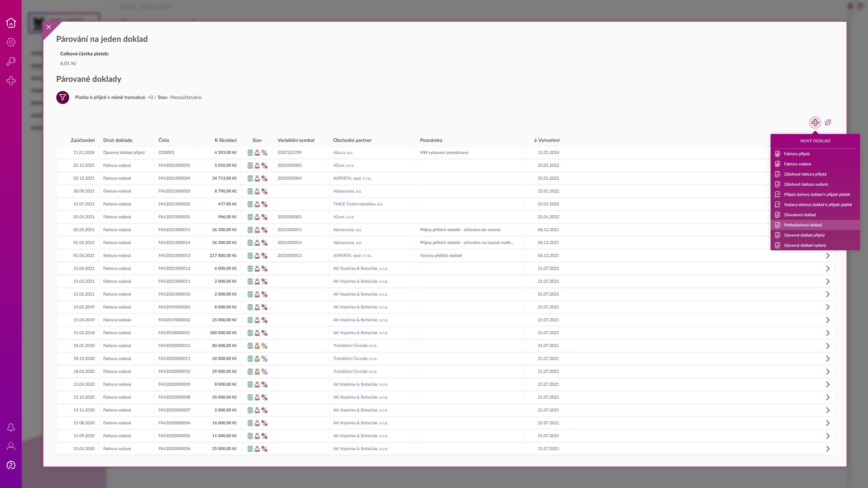The height and width of the screenshot is (488, 868).
Task: Open the home icon in sidebar
Action: coord(11,23)
